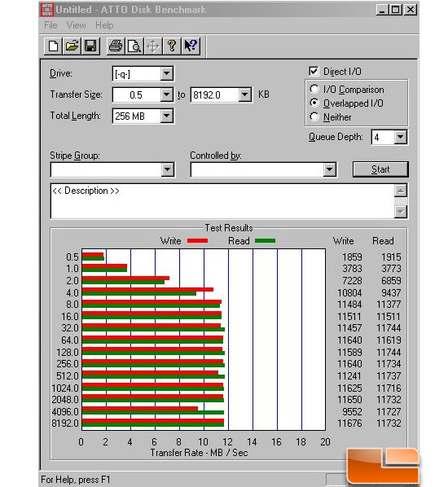Open the File menu

(51, 25)
